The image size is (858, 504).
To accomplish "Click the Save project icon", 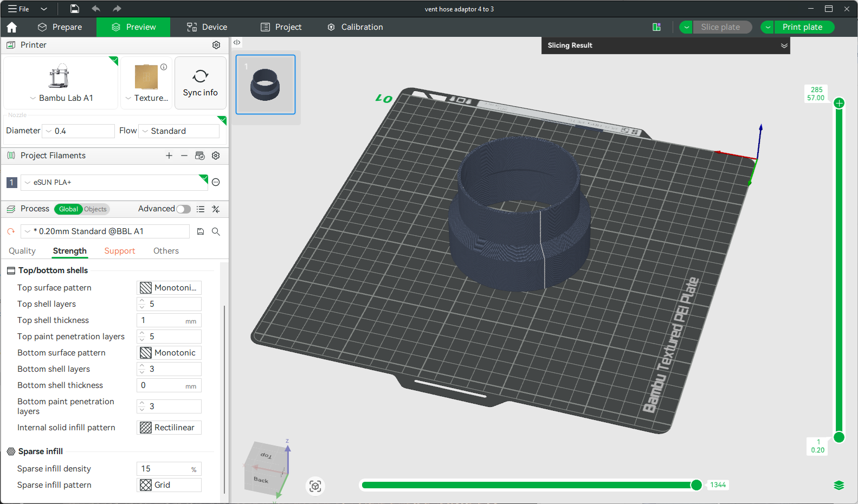I will [75, 9].
